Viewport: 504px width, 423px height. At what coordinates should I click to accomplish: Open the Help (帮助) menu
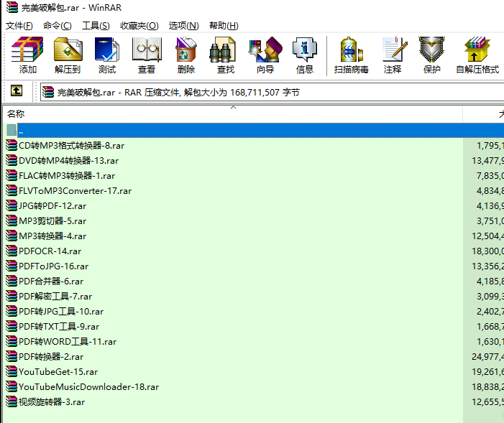pyautogui.click(x=224, y=26)
